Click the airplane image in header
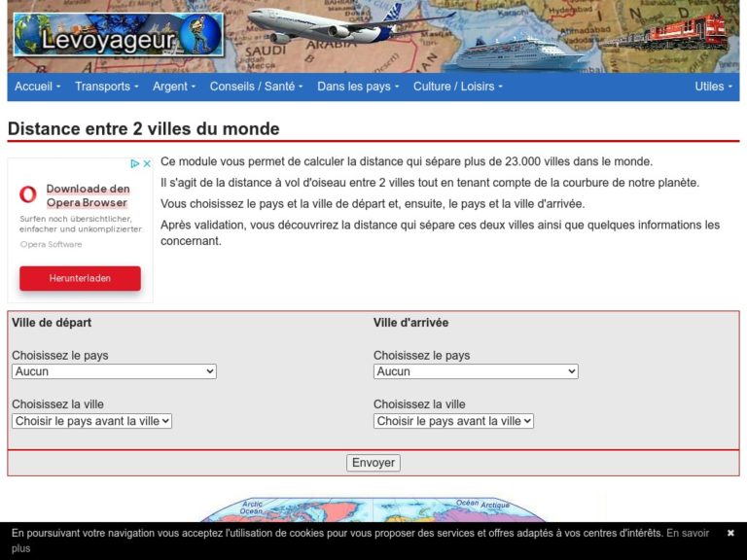The width and height of the screenshot is (747, 560). click(351, 23)
